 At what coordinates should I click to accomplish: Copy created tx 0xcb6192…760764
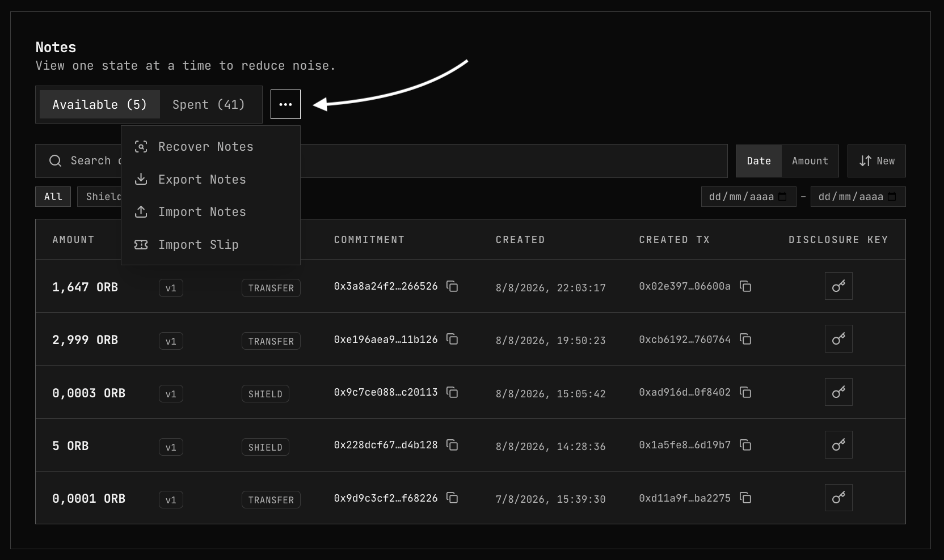[745, 339]
